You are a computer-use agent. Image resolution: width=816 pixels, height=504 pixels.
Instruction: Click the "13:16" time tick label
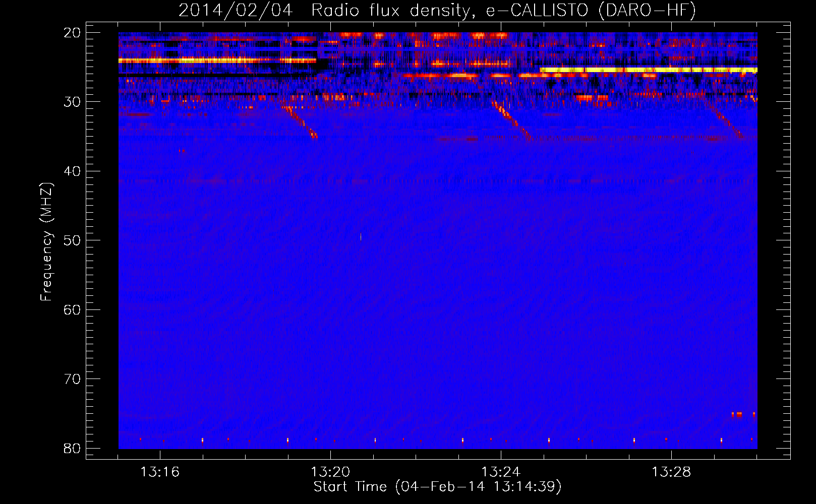[x=160, y=472]
